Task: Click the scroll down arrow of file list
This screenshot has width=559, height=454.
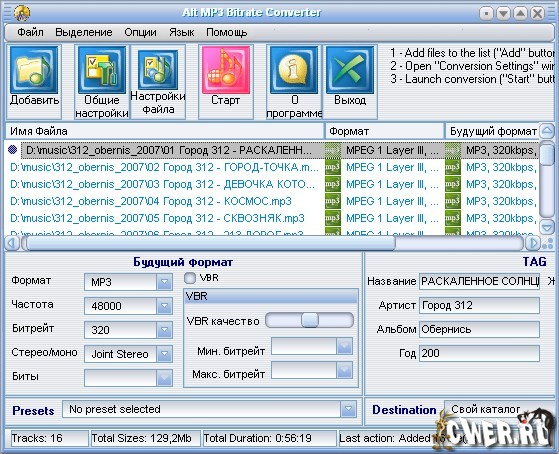Action: pos(547,227)
